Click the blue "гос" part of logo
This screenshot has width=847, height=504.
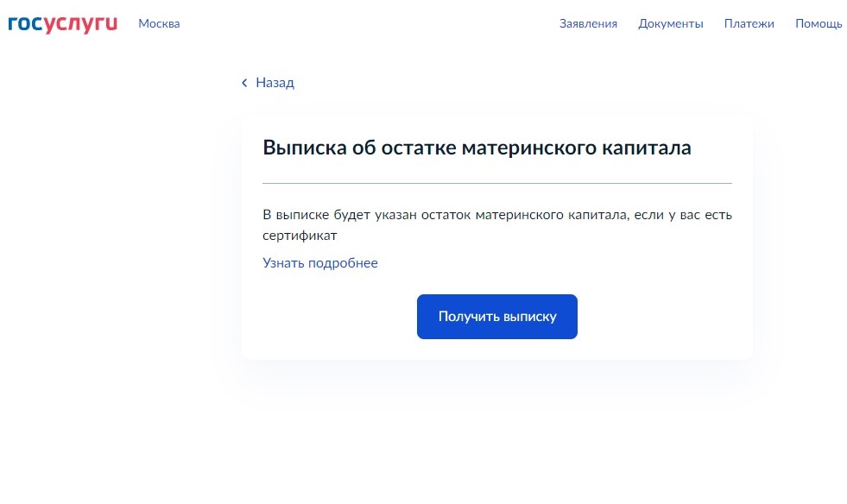pyautogui.click(x=24, y=23)
